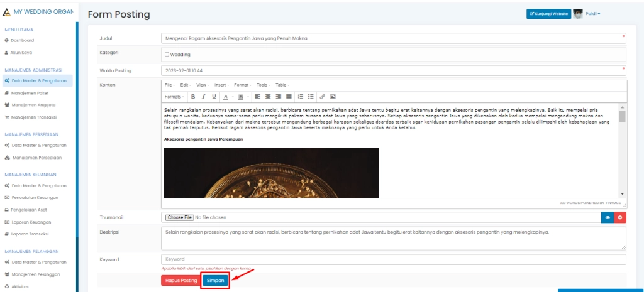
Task: Click the background color swatch icon
Action: [241, 97]
